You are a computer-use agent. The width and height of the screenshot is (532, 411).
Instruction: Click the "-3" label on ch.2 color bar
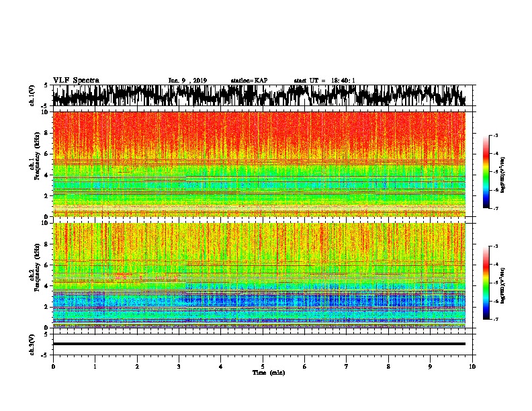point(495,246)
